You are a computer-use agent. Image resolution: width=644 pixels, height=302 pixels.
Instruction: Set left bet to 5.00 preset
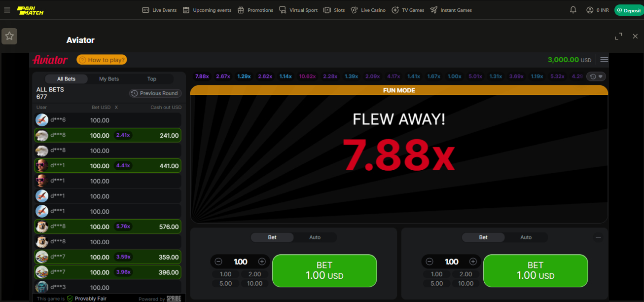(x=226, y=283)
